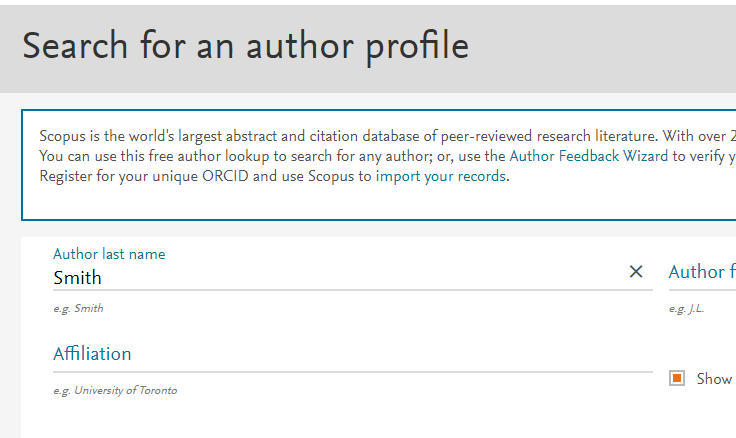Toggle the orange Show checkbox

tap(677, 378)
